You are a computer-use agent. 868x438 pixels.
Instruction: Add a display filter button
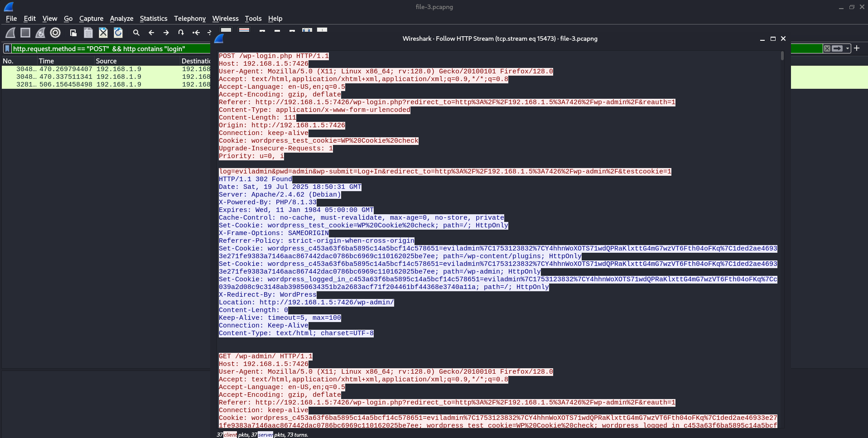(857, 48)
